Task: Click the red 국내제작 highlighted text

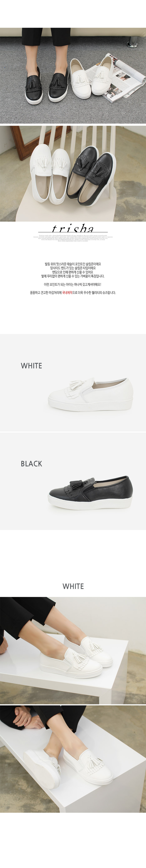Action: [67, 293]
